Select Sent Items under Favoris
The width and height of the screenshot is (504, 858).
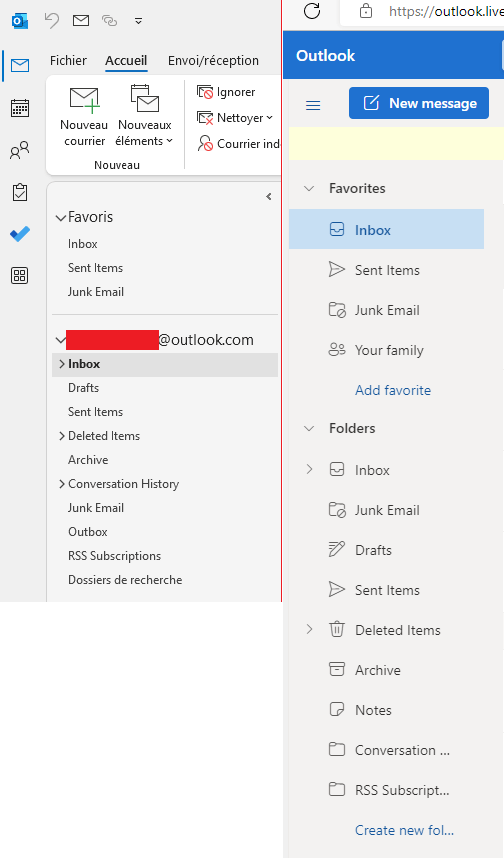pyautogui.click(x=95, y=268)
